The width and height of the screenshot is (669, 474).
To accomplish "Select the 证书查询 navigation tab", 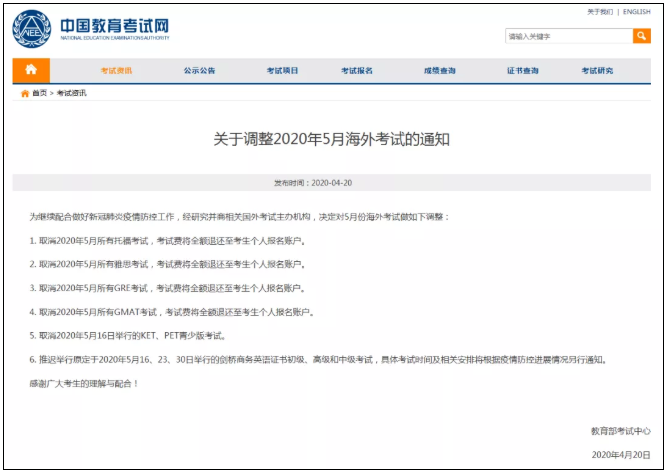I will pos(522,71).
